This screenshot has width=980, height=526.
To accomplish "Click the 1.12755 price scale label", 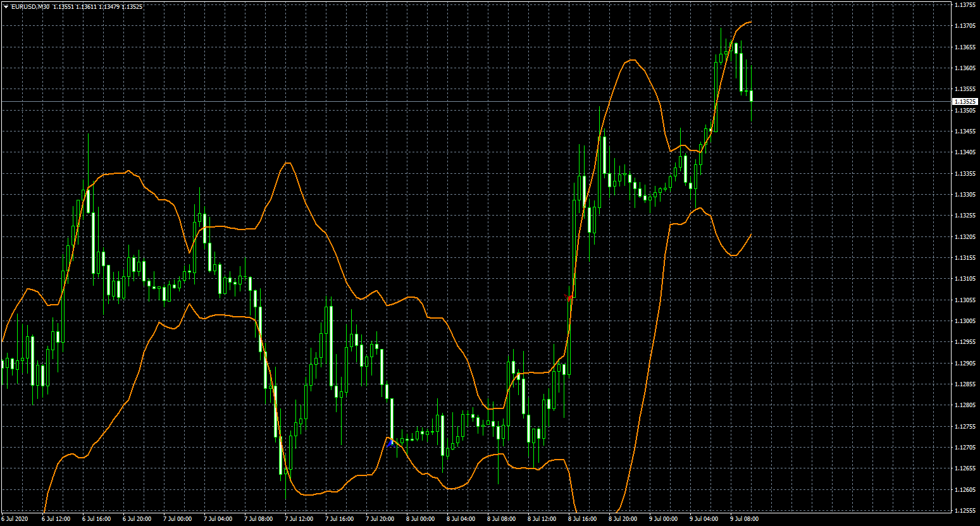I will pos(965,426).
